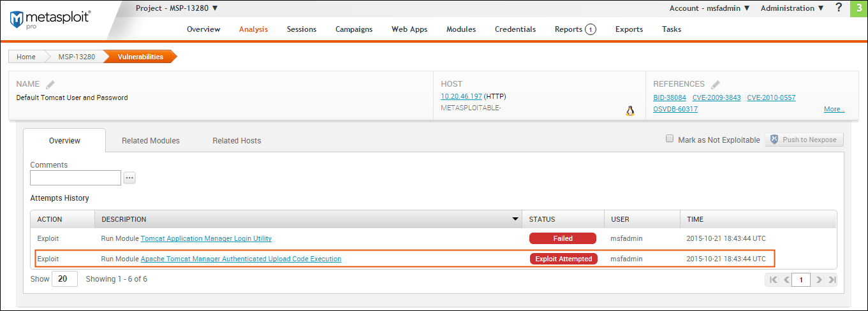
Task: Open reference OSVDB-60317
Action: [x=675, y=109]
